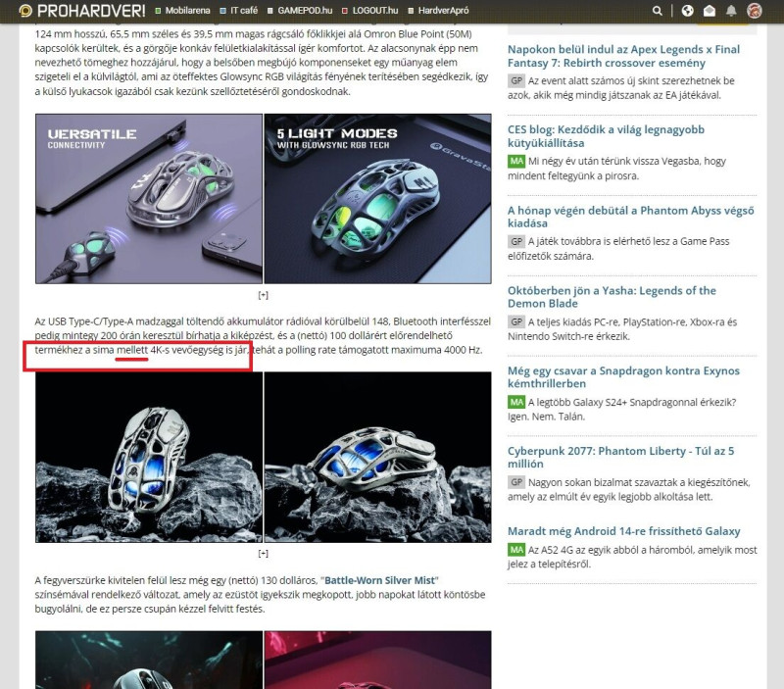Image resolution: width=784 pixels, height=689 pixels.
Task: Open Apex Legends x Final Fantasy 7 article
Action: click(623, 56)
